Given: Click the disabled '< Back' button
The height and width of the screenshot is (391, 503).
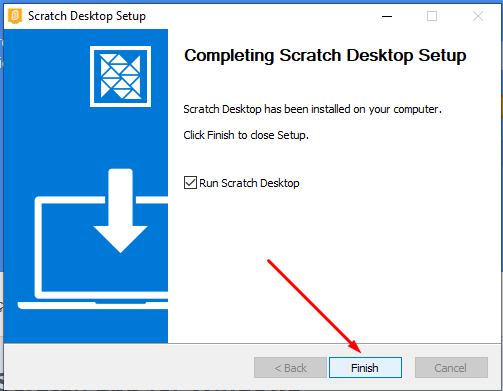Looking at the screenshot, I should pos(290,368).
